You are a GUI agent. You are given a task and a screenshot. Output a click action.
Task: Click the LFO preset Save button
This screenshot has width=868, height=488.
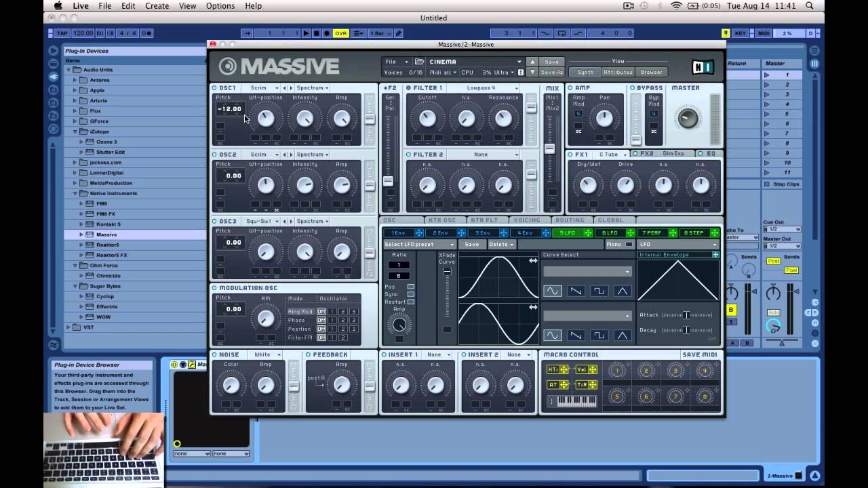click(x=471, y=244)
